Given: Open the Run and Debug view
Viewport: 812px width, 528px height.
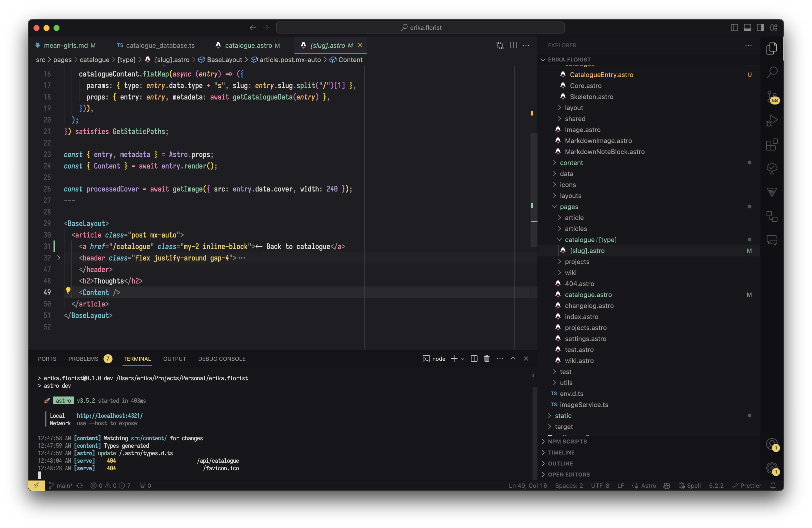Looking at the screenshot, I should tap(772, 120).
